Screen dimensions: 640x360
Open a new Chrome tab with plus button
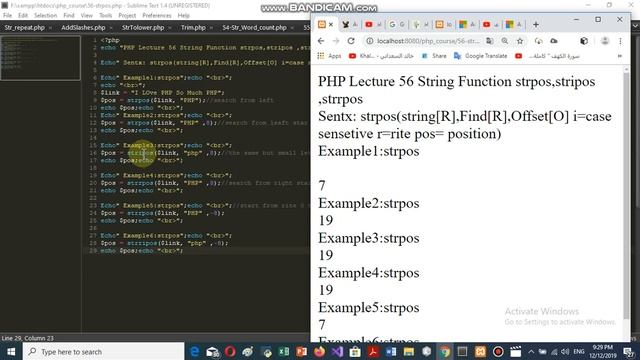[536, 24]
